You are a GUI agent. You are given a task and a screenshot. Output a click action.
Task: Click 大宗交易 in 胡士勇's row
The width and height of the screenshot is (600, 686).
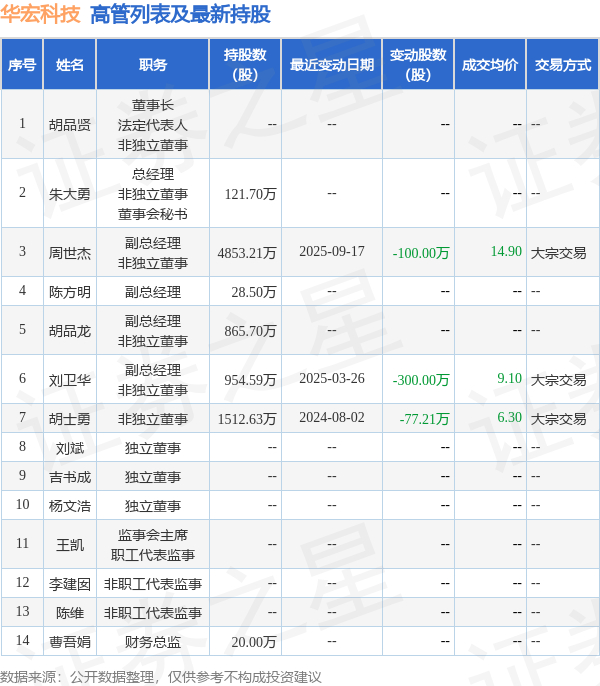pos(558,419)
